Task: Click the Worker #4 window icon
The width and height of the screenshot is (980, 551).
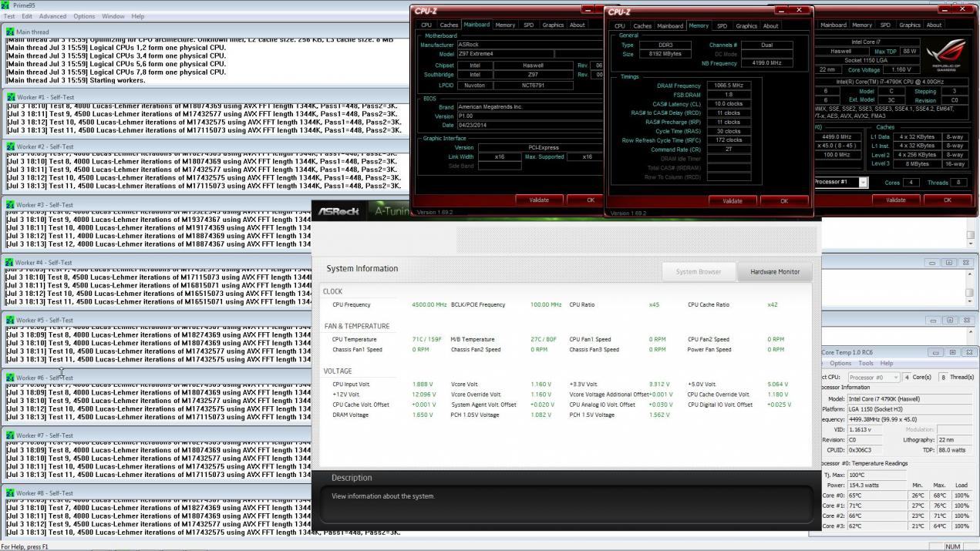Action: [10, 263]
